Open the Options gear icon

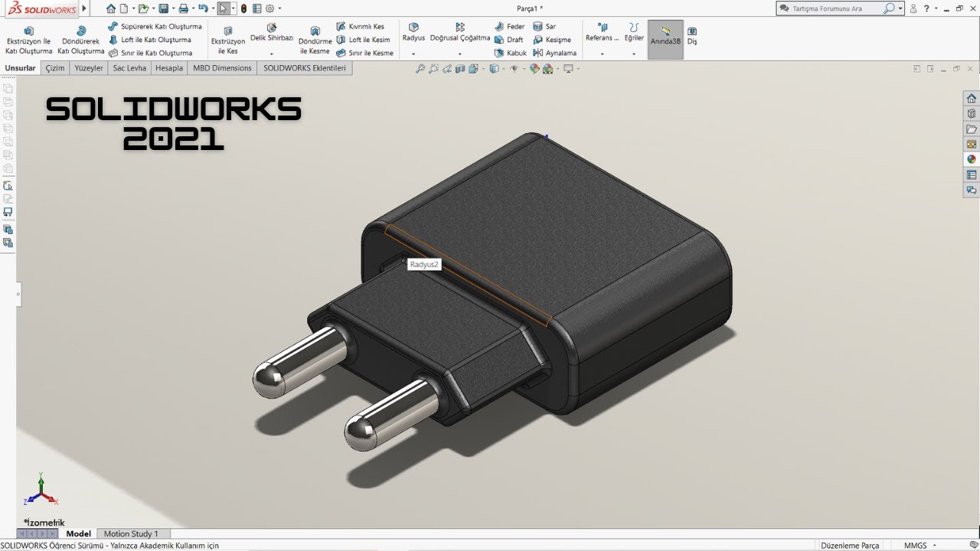click(269, 8)
